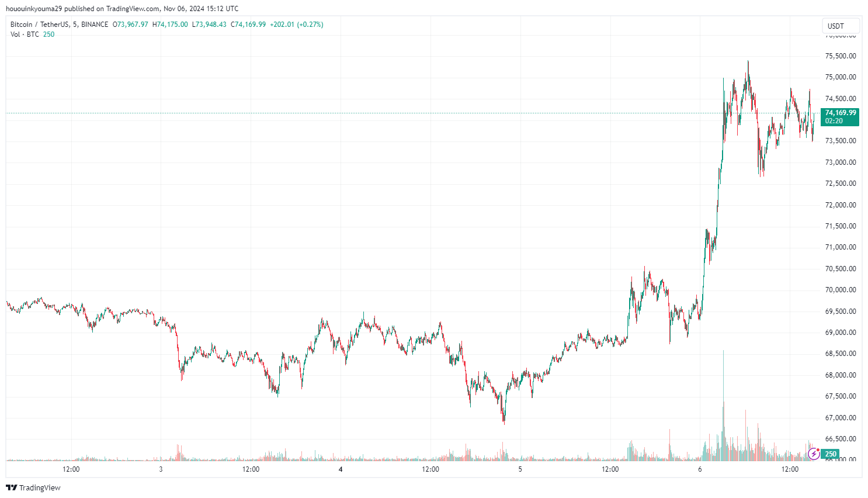Click the 12:00 time label between 5 and 6
Image resolution: width=868 pixels, height=498 pixels.
pos(610,469)
